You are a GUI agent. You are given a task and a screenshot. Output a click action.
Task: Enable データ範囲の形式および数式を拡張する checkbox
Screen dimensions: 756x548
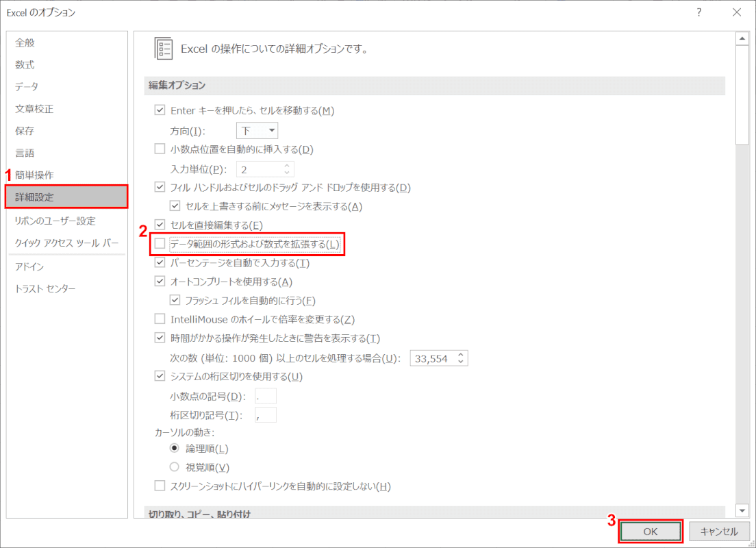pos(160,244)
